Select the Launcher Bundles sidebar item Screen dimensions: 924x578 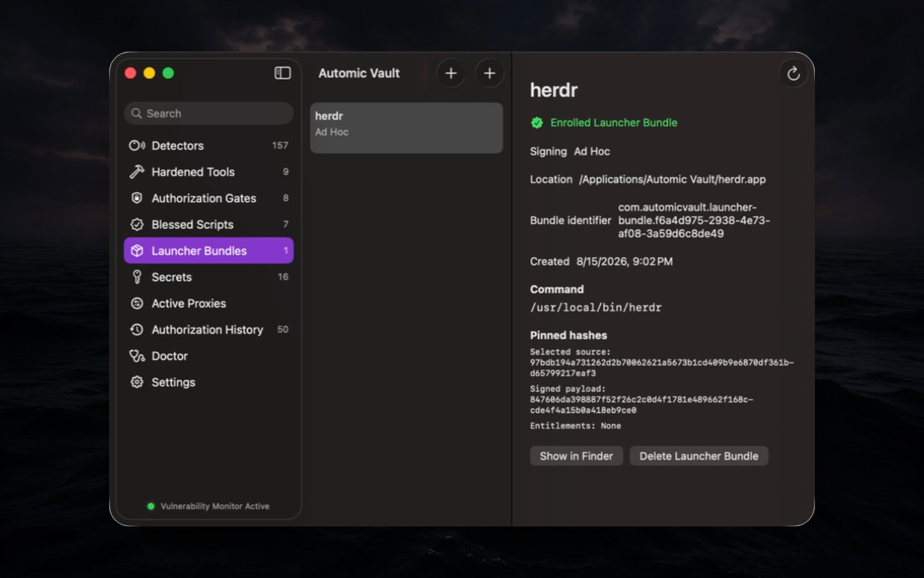click(209, 251)
